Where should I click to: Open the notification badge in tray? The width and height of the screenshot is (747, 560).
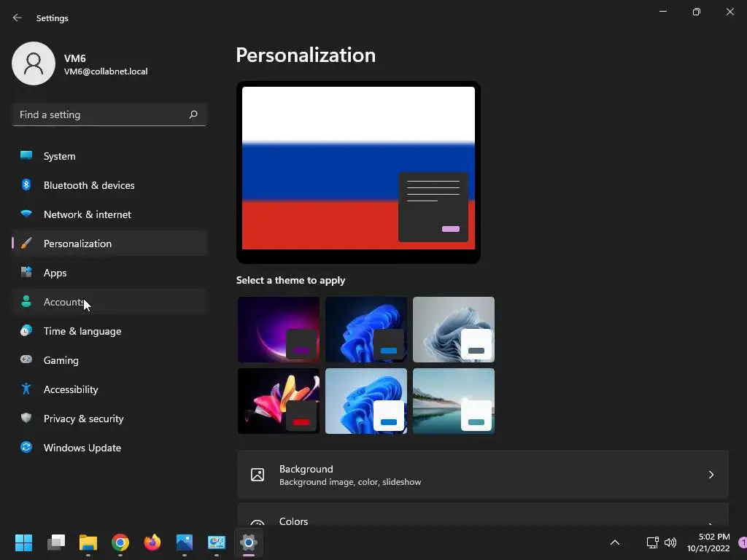(742, 542)
